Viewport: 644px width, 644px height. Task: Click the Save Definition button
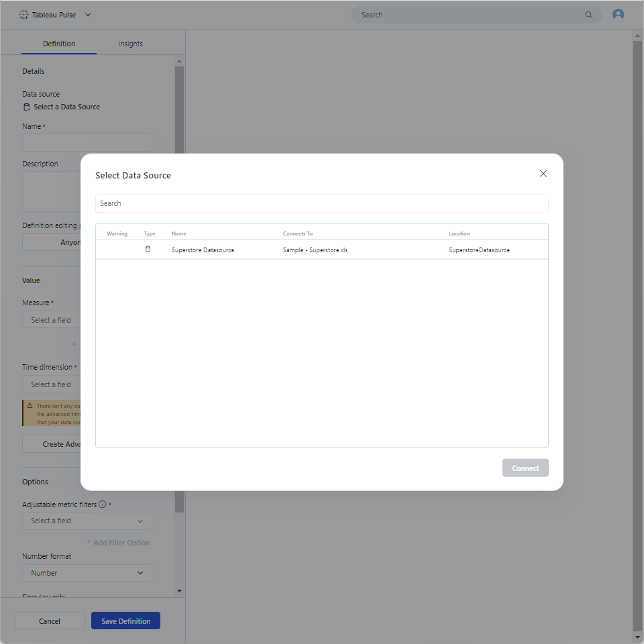coord(125,621)
